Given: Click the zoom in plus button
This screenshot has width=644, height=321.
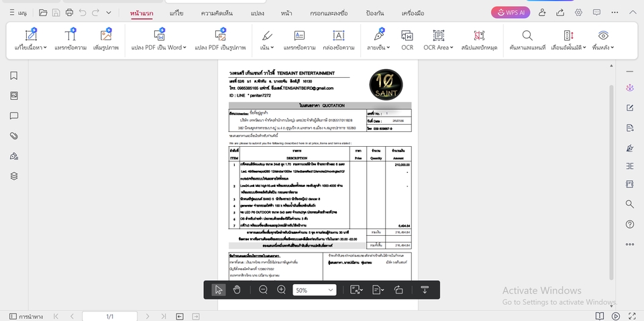Looking at the screenshot, I should point(281,290).
